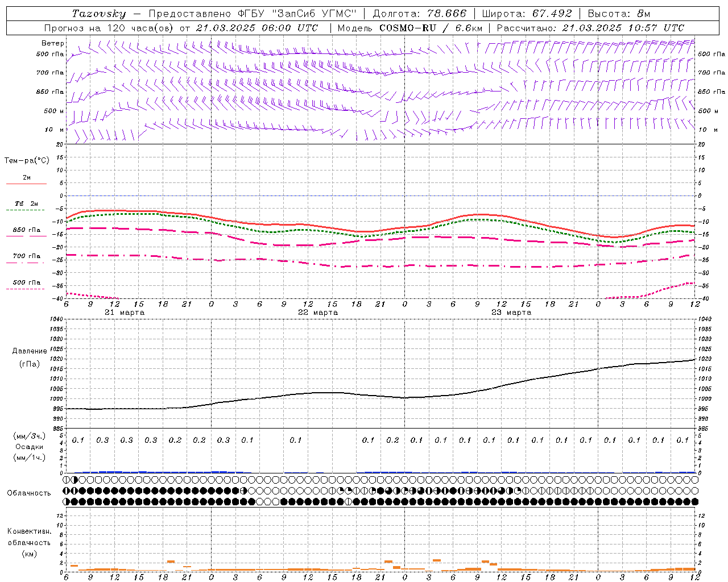Screen dimensions: 728x582
Task: Select the "21 марта" date label
Action: (125, 313)
